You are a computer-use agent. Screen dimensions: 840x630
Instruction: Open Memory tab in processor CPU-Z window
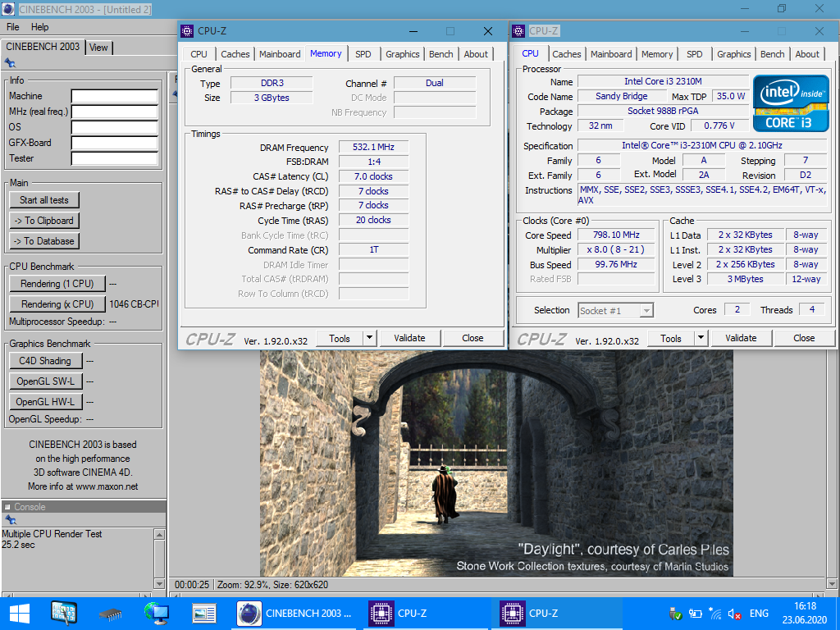point(657,54)
